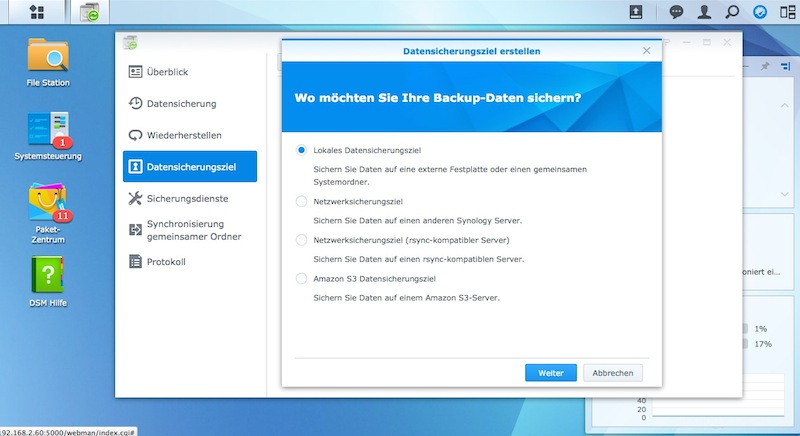This screenshot has height=436, width=800.
Task: Select Wiederherstellen in the sidebar
Action: pos(190,135)
